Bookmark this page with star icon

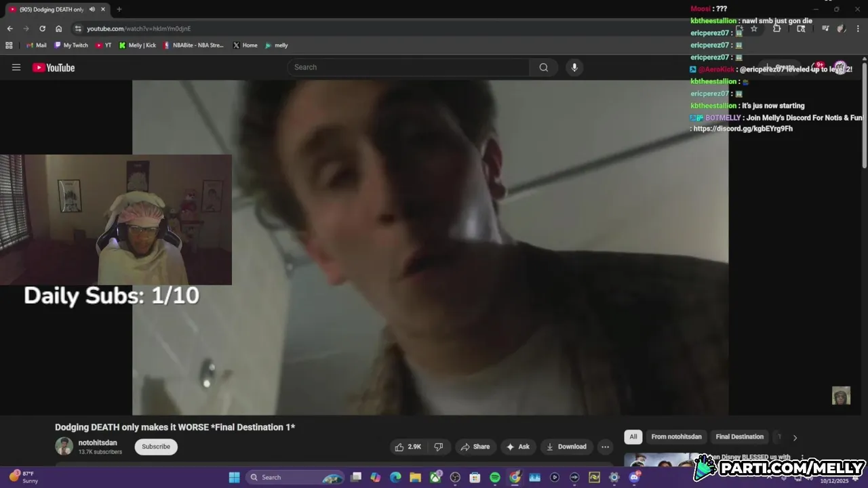(x=753, y=28)
